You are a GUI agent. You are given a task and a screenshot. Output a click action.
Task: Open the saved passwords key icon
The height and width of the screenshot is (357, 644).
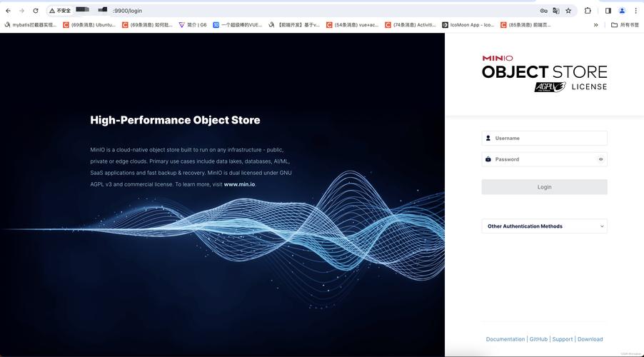(544, 11)
